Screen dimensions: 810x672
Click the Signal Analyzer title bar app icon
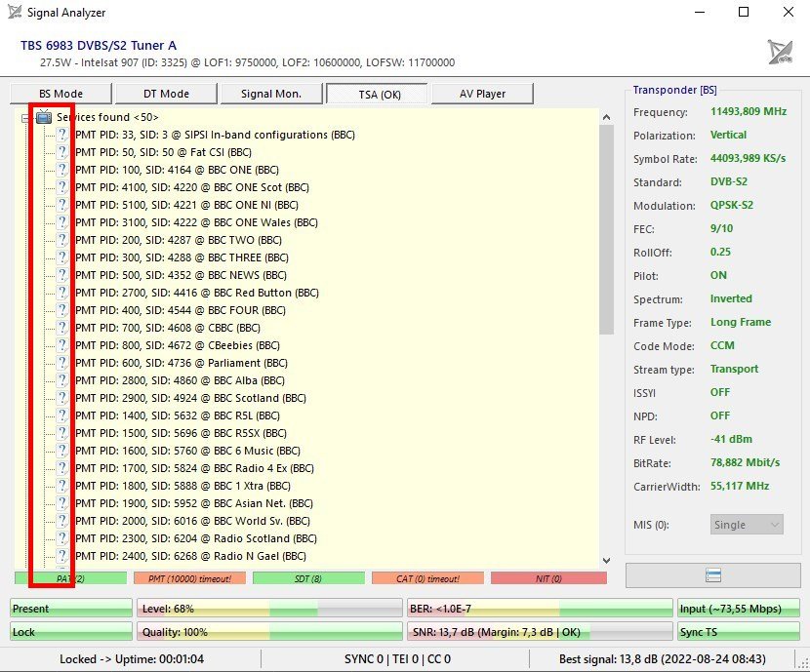point(15,13)
